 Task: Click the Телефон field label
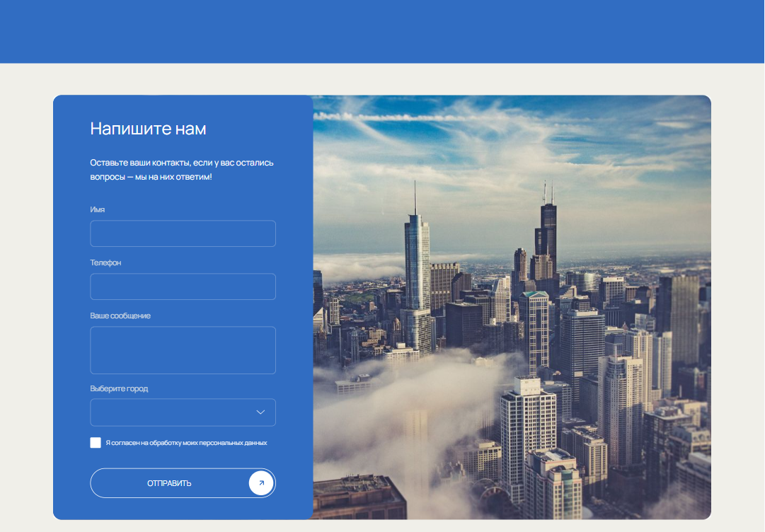106,263
